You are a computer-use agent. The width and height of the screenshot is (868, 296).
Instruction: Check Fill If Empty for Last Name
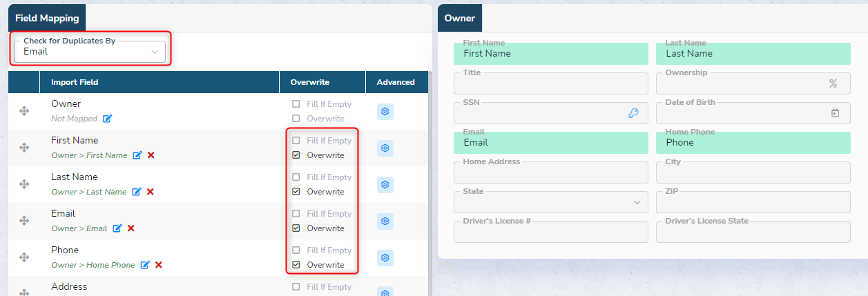tap(296, 177)
